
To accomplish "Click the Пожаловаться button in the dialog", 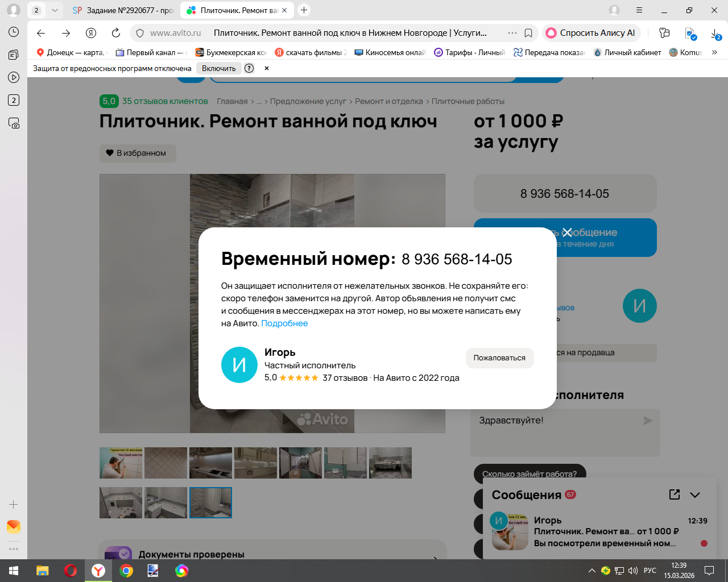I will pos(499,358).
